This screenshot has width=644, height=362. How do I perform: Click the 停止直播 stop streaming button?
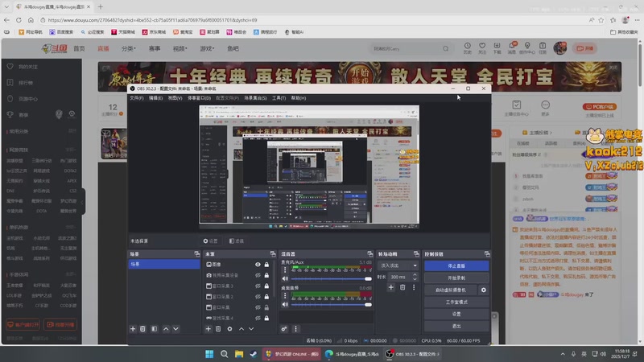coord(456,266)
